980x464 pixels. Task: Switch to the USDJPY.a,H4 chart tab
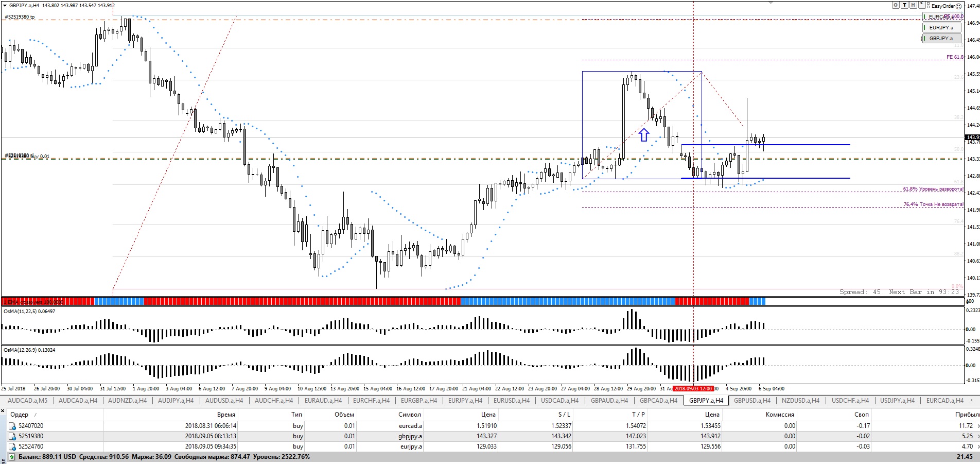(x=897, y=401)
